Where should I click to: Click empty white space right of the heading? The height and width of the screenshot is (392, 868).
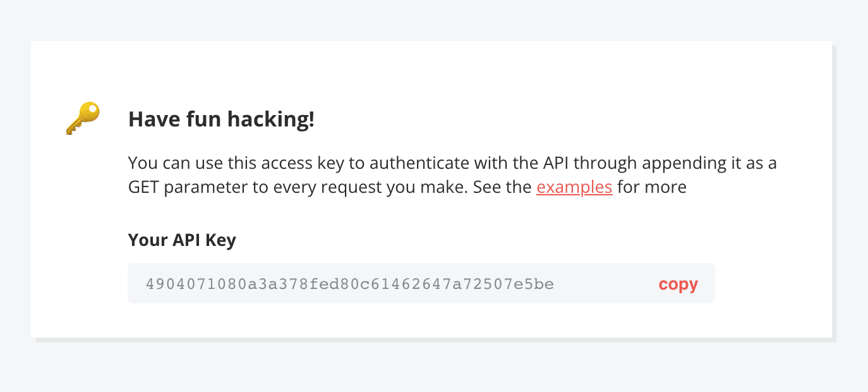(537, 119)
